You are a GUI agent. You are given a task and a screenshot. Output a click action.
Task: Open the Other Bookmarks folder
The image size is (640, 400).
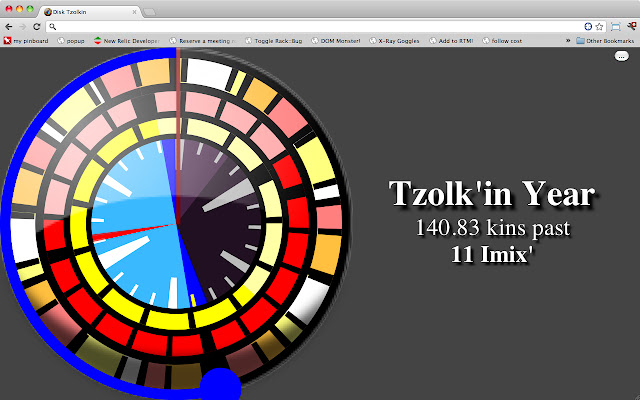pos(605,41)
